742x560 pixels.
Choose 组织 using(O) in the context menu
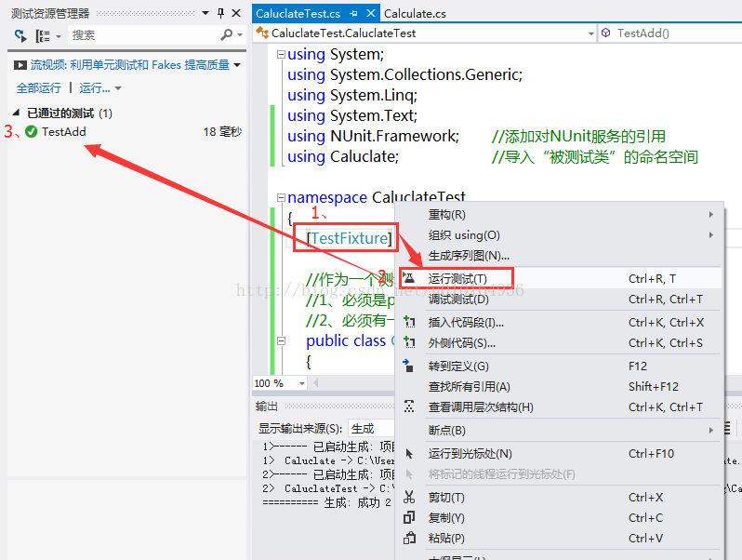(560, 235)
